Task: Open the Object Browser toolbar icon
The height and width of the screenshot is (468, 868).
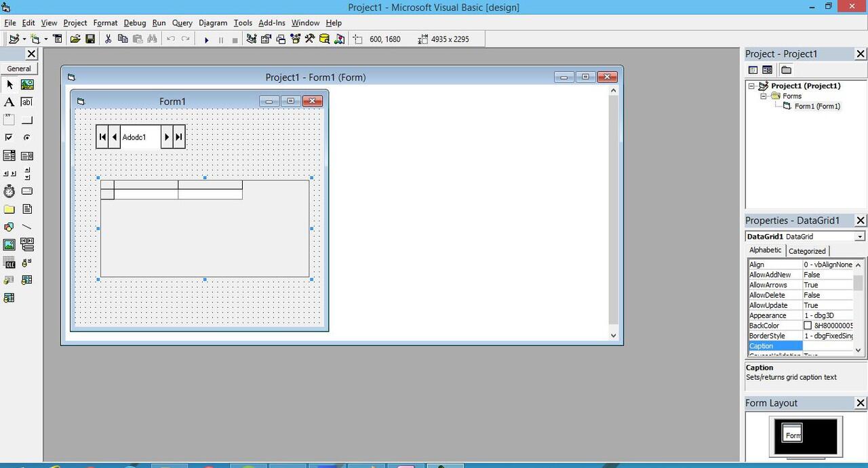Action: (296, 39)
